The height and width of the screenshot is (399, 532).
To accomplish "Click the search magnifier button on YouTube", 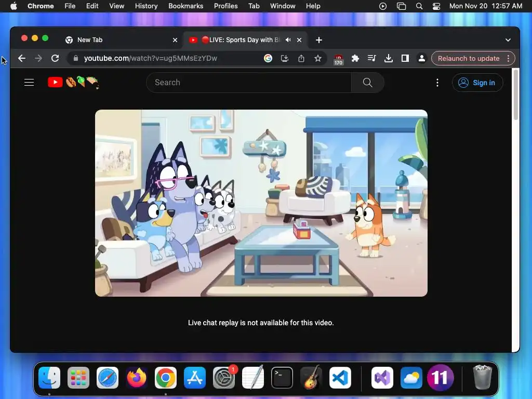I will (x=367, y=83).
